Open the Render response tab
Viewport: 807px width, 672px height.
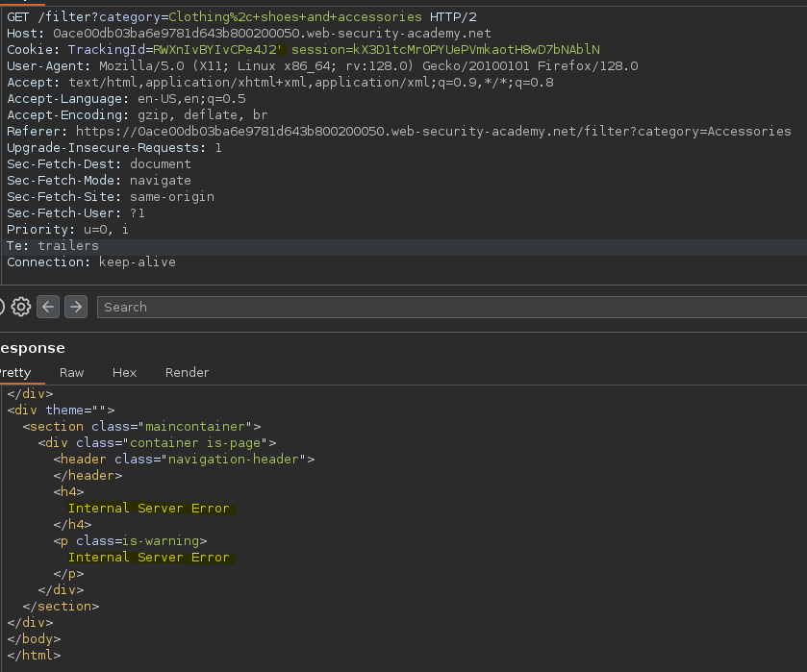coord(187,373)
